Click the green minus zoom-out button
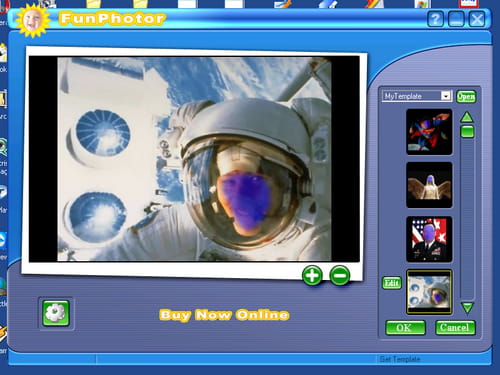 pos(340,275)
